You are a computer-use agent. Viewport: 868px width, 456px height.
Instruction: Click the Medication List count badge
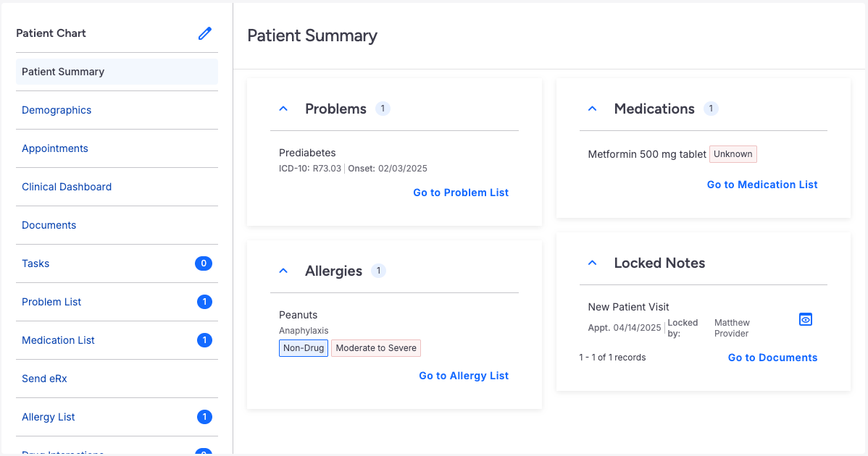pos(204,340)
